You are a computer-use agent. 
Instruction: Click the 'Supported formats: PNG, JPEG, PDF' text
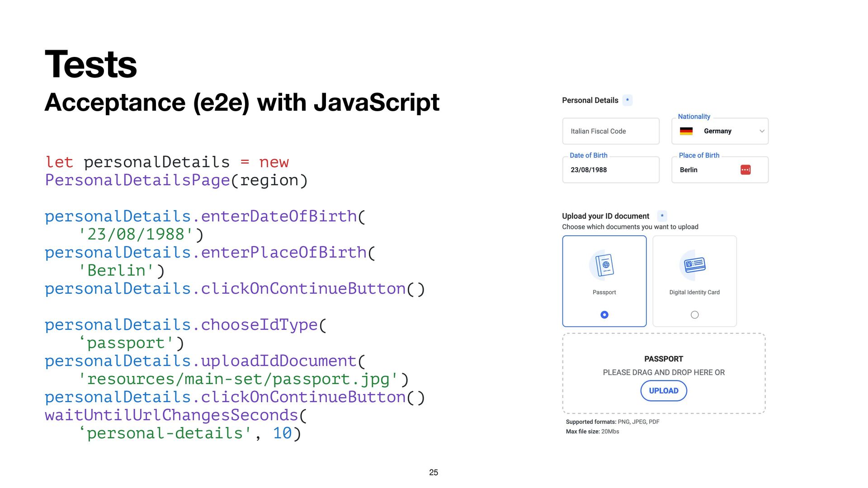click(x=613, y=422)
